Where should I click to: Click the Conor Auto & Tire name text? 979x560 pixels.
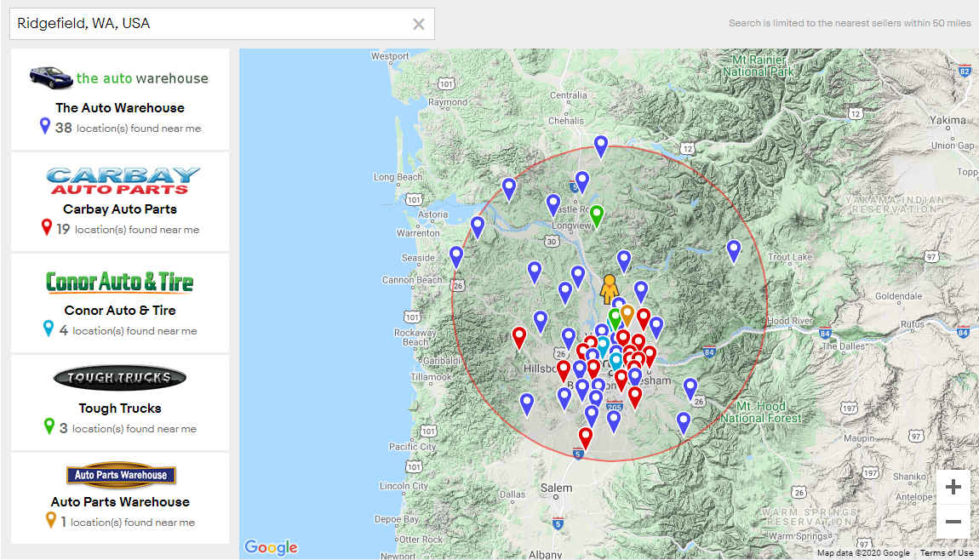(120, 311)
